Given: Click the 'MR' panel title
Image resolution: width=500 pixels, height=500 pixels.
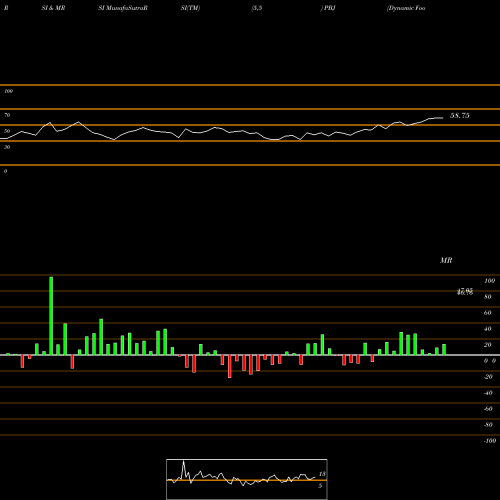Looking at the screenshot, I should [446, 260].
